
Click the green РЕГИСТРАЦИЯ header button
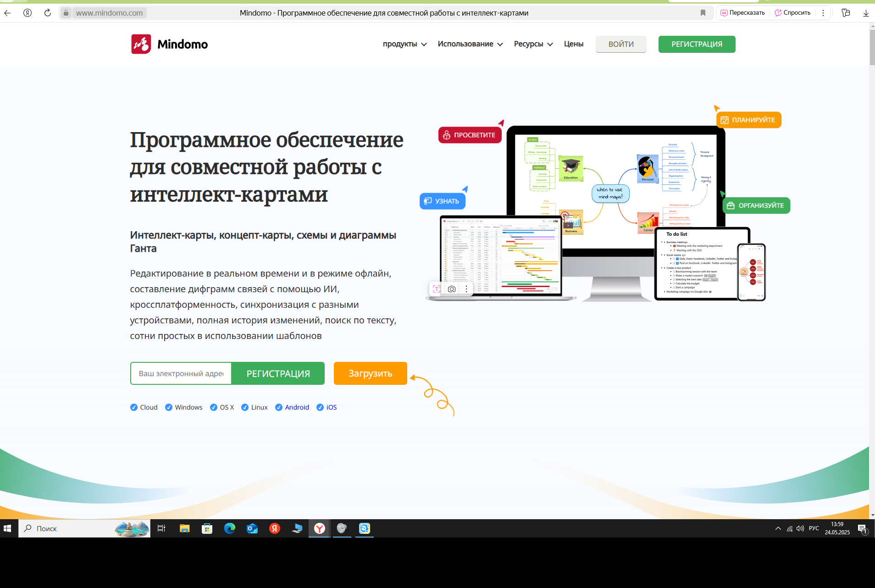(x=697, y=44)
